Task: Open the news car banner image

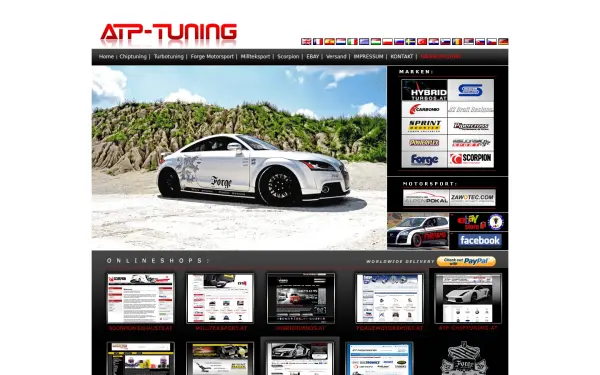Action: [x=418, y=231]
